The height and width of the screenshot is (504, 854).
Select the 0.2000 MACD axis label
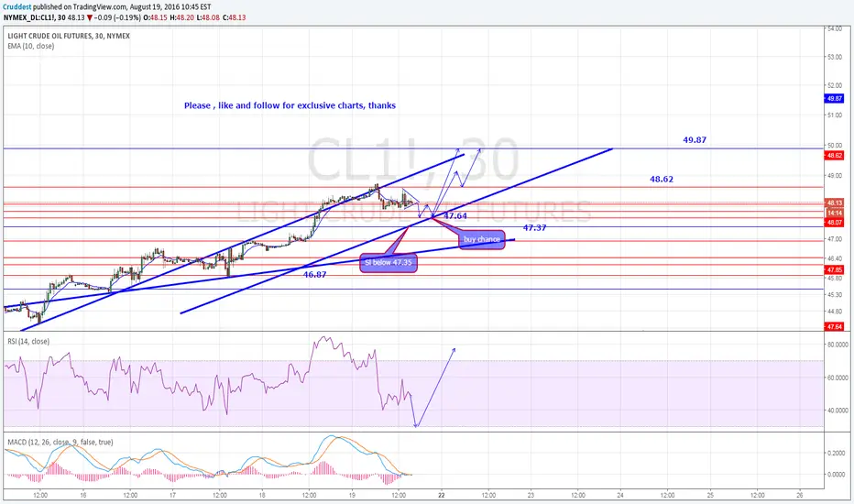(x=836, y=454)
